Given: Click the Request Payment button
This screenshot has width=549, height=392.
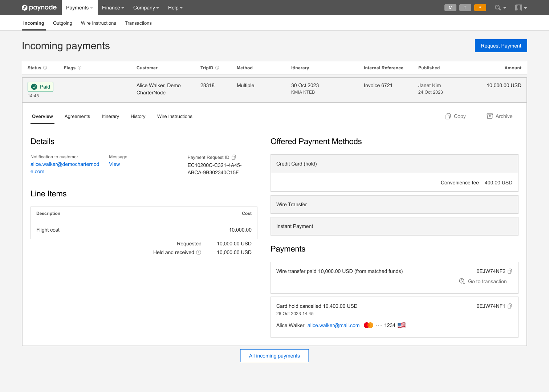Looking at the screenshot, I should [501, 46].
